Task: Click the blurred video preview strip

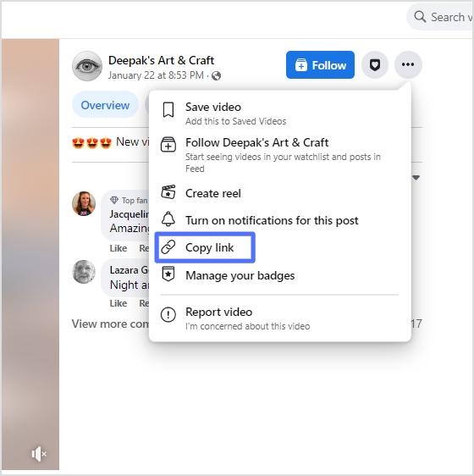Action: coord(30,254)
